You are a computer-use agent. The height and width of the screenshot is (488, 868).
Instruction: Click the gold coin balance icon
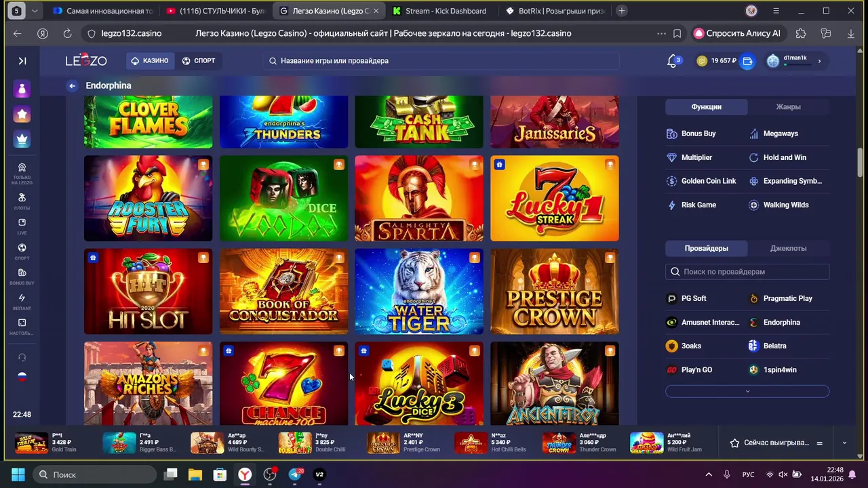702,61
